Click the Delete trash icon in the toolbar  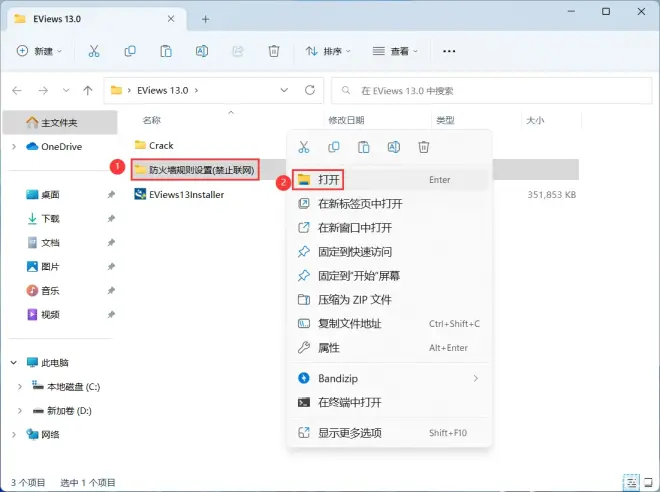tap(274, 51)
